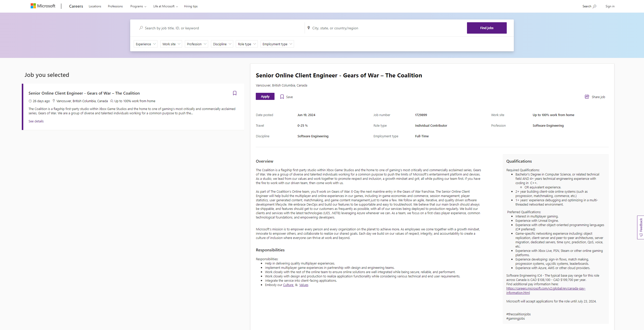
Task: Expand the Role type filter
Action: tap(247, 44)
